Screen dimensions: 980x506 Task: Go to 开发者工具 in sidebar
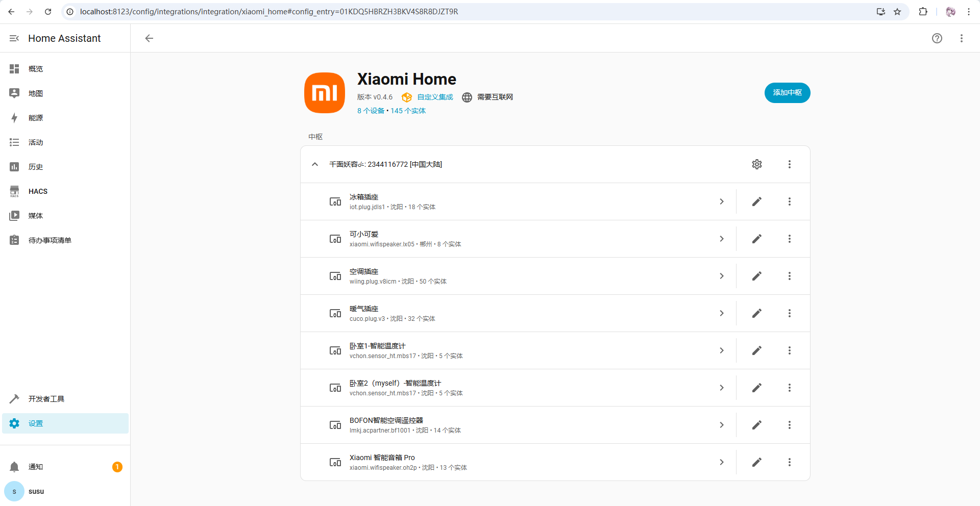(x=46, y=399)
